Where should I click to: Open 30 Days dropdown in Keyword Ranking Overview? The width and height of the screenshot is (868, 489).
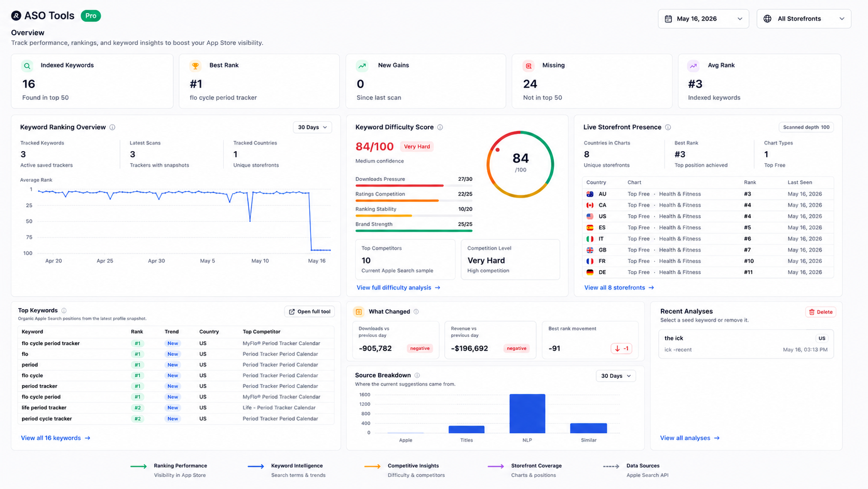tap(312, 127)
